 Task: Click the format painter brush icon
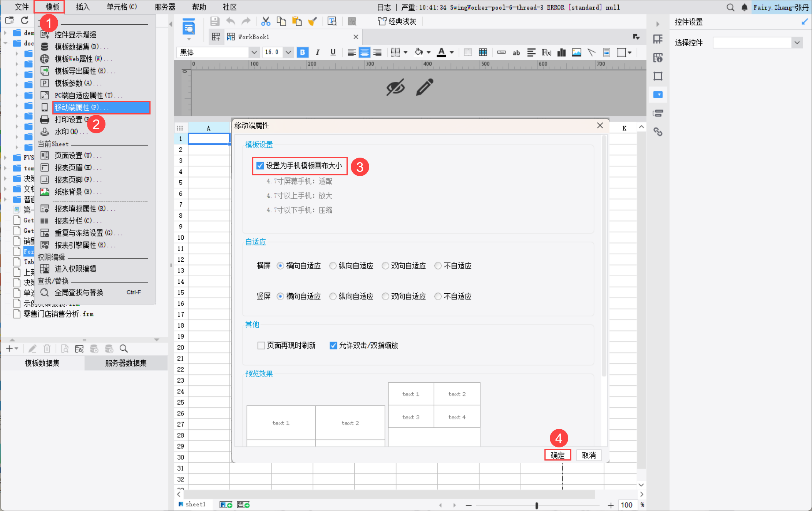312,21
